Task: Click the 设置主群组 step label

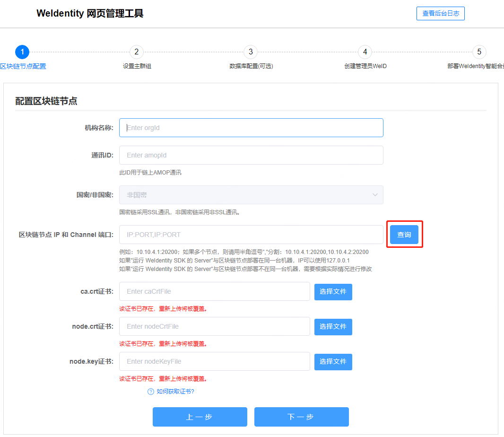Action: tap(137, 66)
